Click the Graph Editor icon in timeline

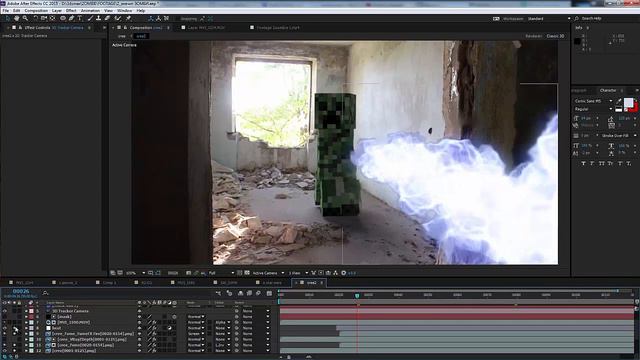[x=269, y=293]
